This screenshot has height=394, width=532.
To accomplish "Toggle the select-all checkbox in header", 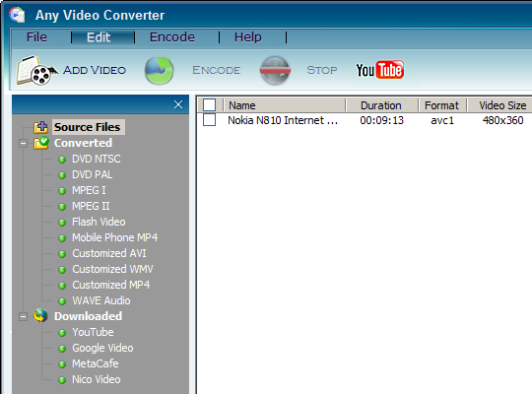I will click(209, 104).
